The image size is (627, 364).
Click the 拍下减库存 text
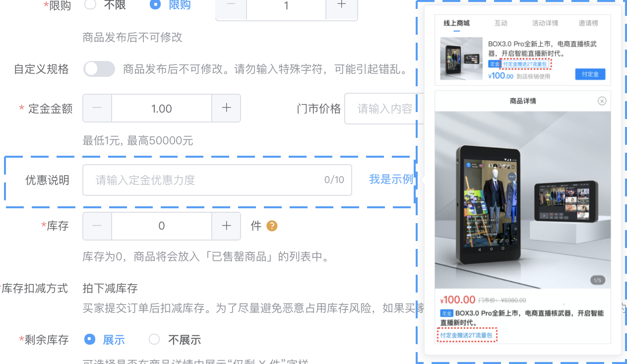(110, 288)
